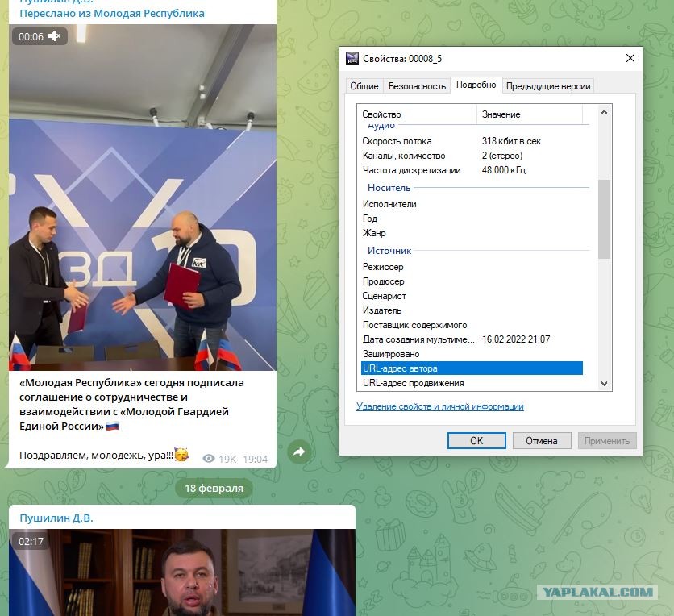674x616 pixels.
Task: Select the Частота дискретизации row
Action: pyautogui.click(x=472, y=170)
